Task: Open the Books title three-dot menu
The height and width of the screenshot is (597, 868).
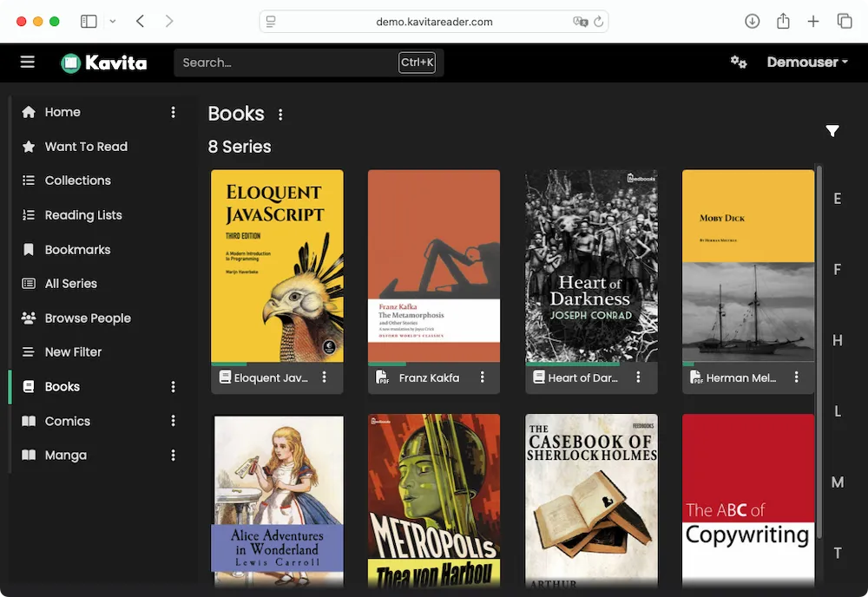Action: pyautogui.click(x=280, y=115)
